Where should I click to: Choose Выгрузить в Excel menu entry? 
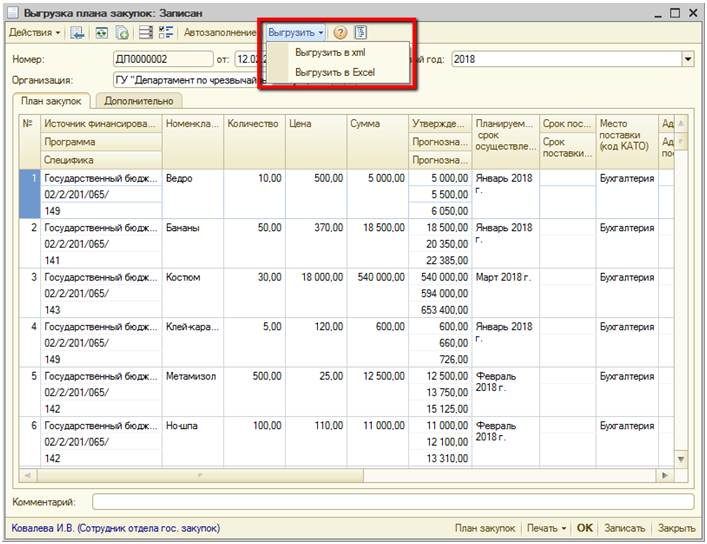[x=334, y=72]
